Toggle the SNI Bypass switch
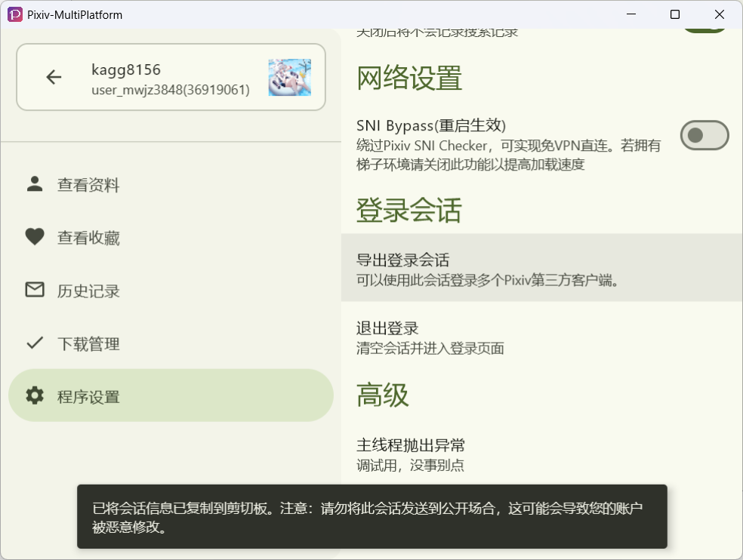 pyautogui.click(x=704, y=136)
